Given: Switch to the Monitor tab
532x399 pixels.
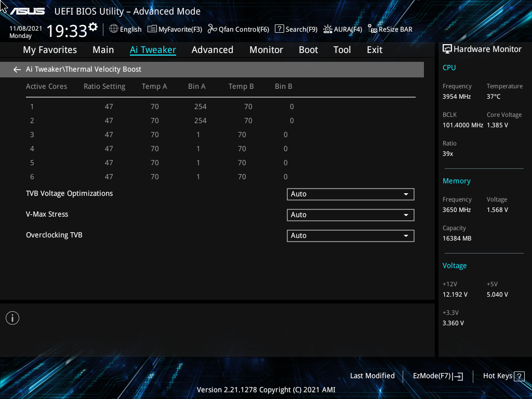Looking at the screenshot, I should [267, 50].
